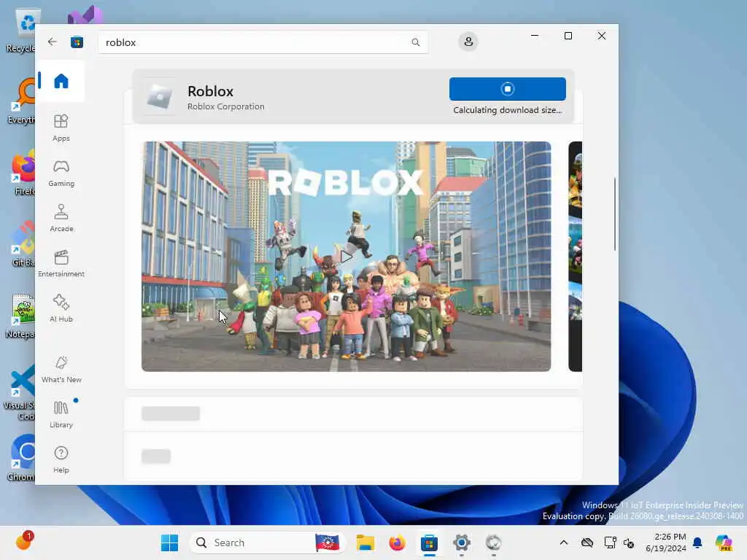The height and width of the screenshot is (560, 747).
Task: Open the widgets icon with red badge
Action: click(x=24, y=541)
